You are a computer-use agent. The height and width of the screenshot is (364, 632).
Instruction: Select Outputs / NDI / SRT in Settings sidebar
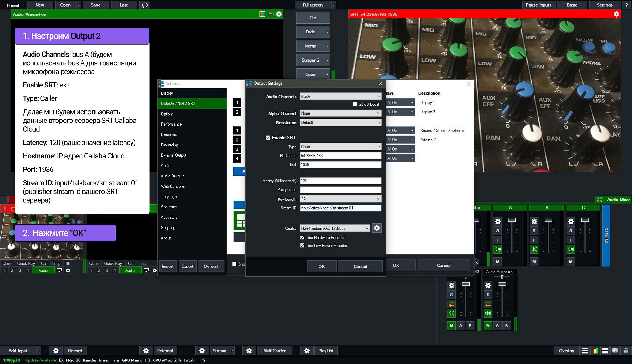pyautogui.click(x=192, y=104)
